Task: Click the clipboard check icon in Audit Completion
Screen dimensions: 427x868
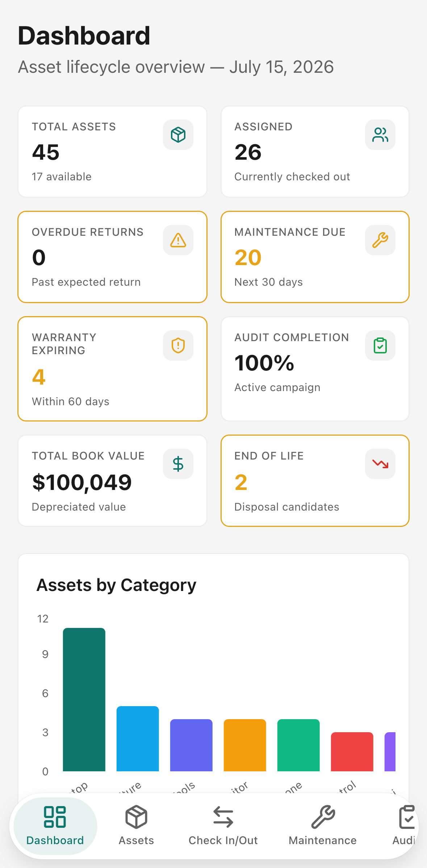Action: tap(380, 345)
